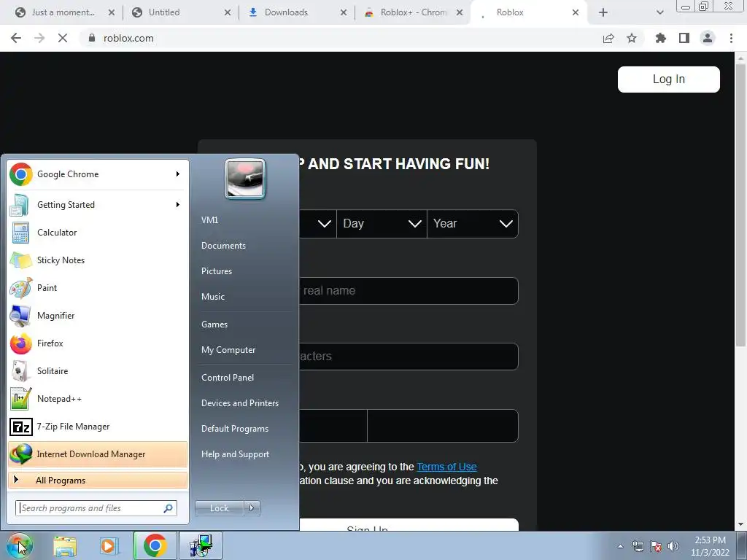Open the Calculator app

pyautogui.click(x=98, y=233)
